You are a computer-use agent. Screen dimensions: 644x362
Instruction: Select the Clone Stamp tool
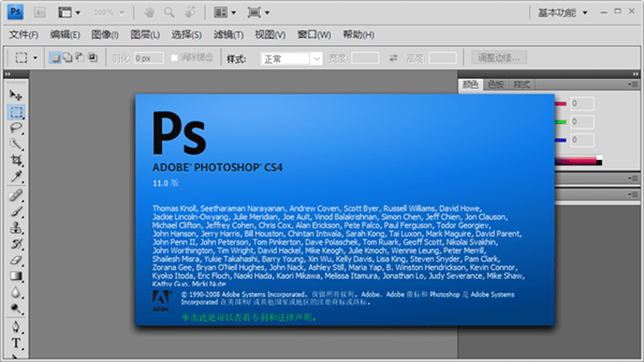[x=16, y=228]
